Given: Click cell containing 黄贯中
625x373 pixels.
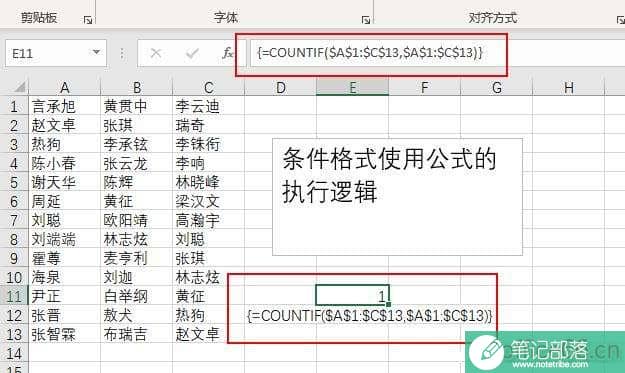Looking at the screenshot, I should point(137,106).
